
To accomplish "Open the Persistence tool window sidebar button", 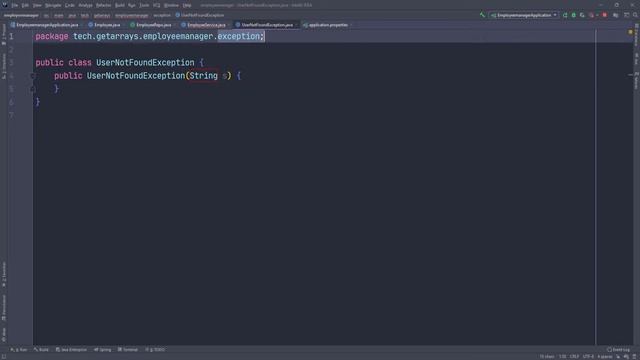I will (x=4, y=308).
